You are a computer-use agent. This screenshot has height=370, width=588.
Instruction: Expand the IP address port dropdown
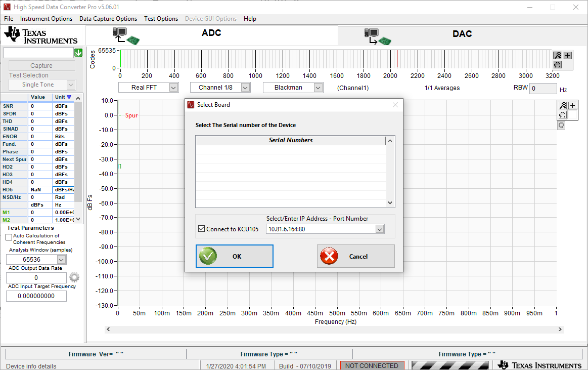380,229
